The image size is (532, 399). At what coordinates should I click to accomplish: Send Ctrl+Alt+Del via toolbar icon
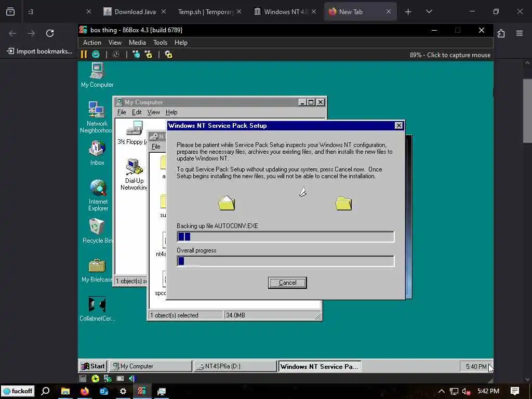pyautogui.click(x=136, y=54)
